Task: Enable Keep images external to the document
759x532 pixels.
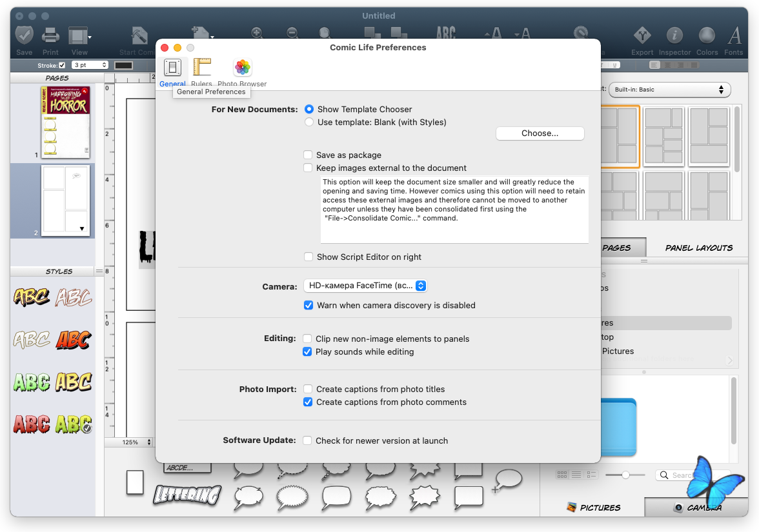Action: tap(308, 168)
